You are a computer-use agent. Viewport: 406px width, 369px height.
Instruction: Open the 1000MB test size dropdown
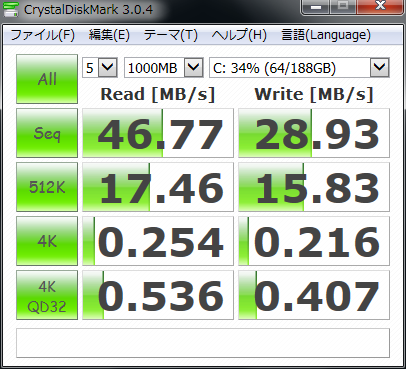tap(164, 68)
